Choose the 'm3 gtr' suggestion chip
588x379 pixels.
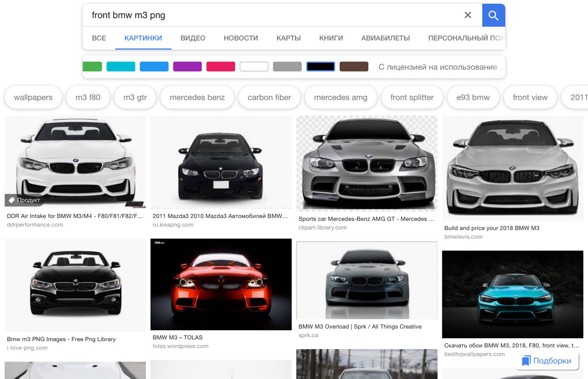click(135, 97)
